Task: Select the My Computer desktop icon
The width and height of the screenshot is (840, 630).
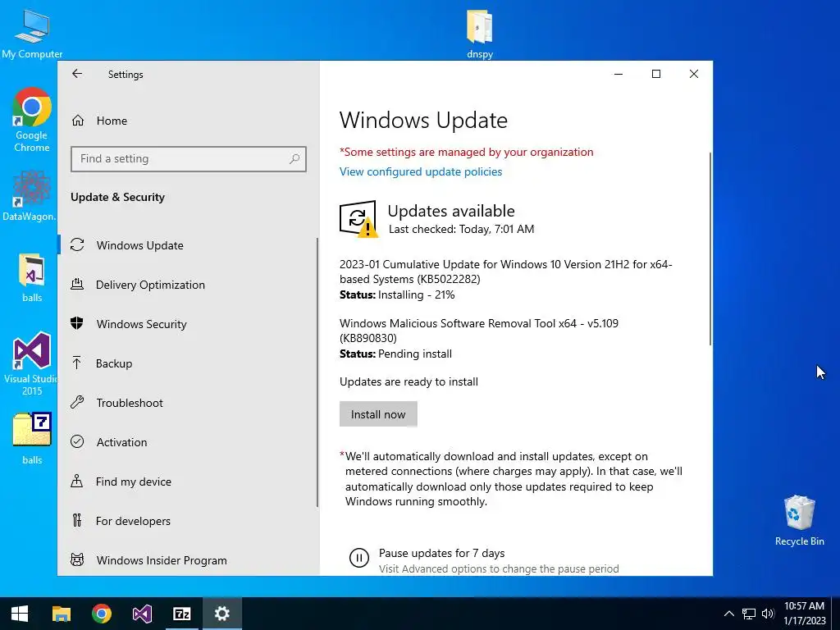Action: click(x=32, y=34)
